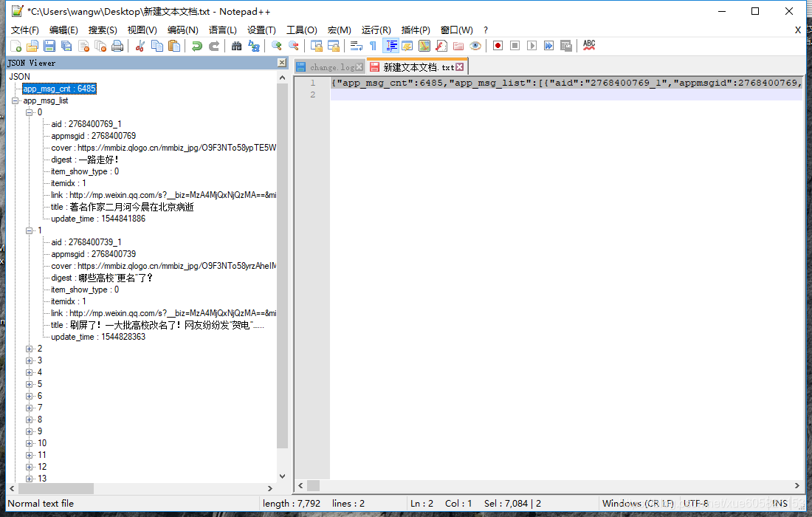This screenshot has width=812, height=517.
Task: Print the document using the printer icon
Action: tap(117, 46)
